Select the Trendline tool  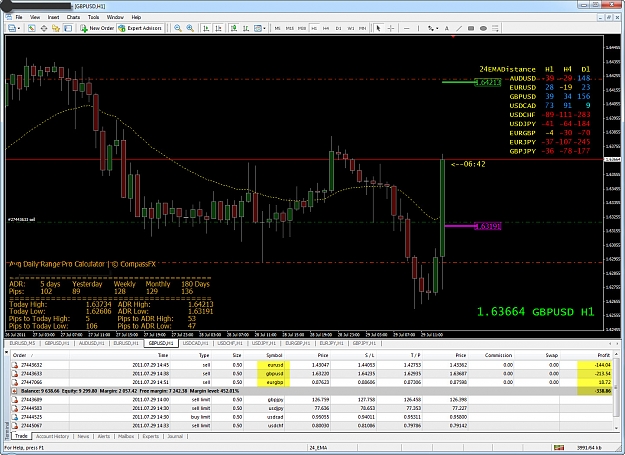pos(459,28)
